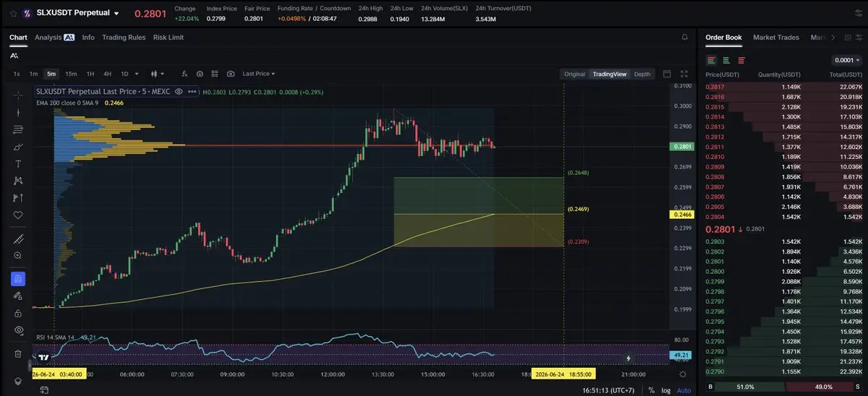Click the bell alert icon above chart
This screenshot has height=396, width=868.
click(x=684, y=37)
